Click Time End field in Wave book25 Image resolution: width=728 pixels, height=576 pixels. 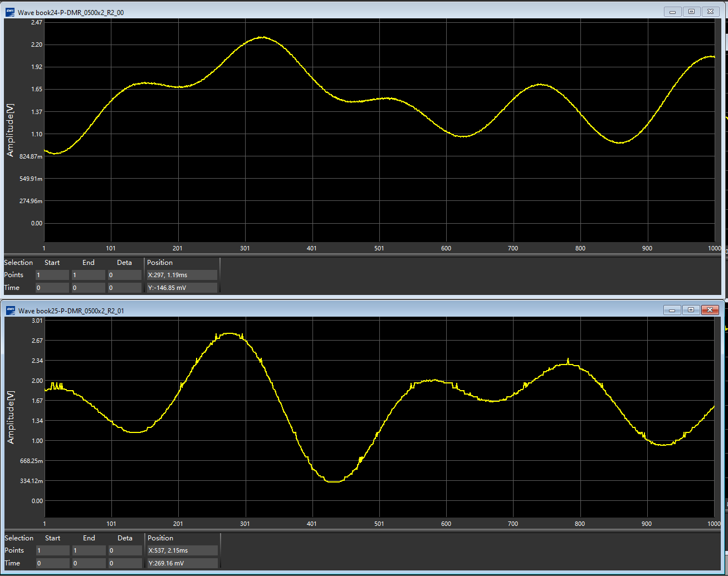(89, 563)
